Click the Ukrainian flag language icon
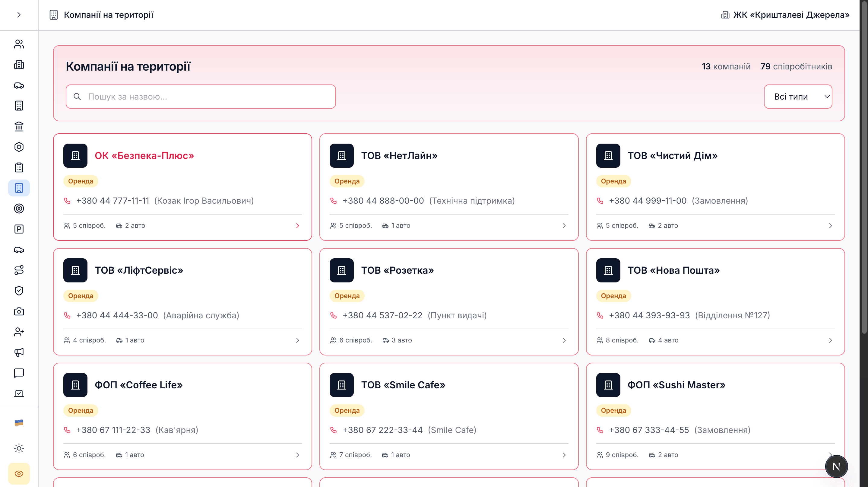 click(19, 423)
